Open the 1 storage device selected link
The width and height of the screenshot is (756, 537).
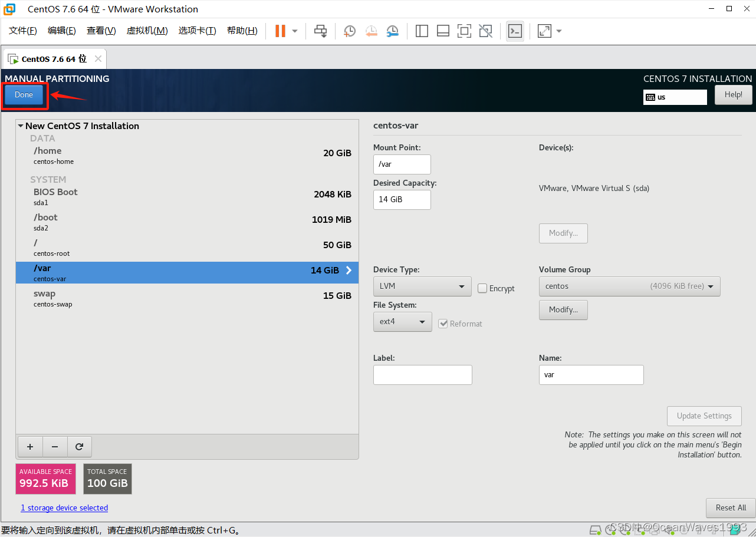click(64, 508)
